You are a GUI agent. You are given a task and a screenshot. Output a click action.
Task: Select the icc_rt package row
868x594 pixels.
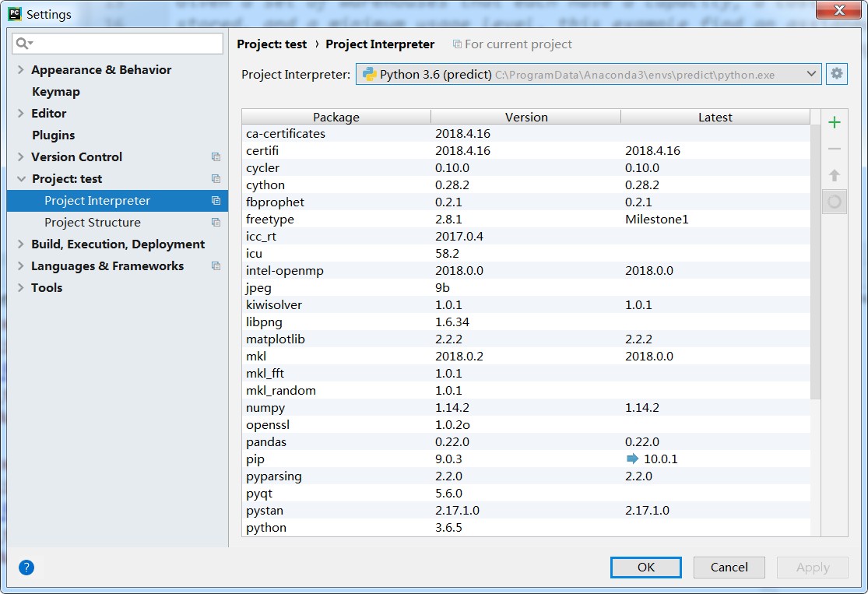[x=526, y=237]
